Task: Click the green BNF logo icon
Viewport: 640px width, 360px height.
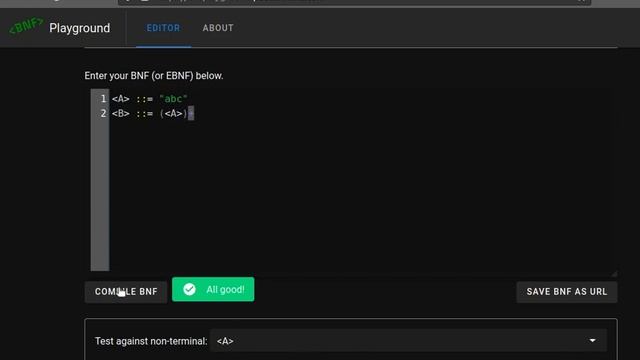Action: coord(26,26)
